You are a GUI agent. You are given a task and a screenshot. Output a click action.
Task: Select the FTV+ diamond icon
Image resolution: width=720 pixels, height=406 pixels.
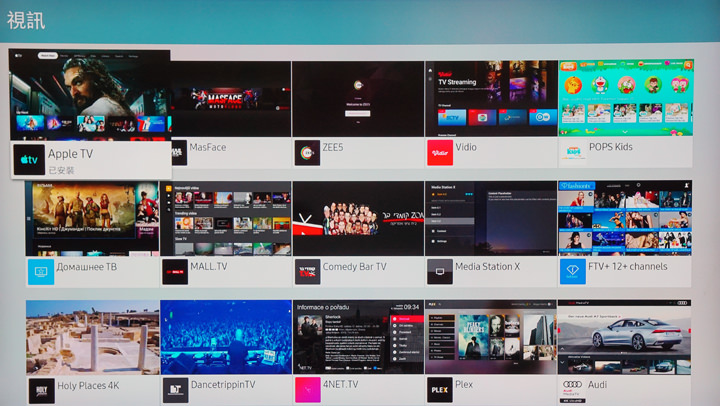(x=573, y=271)
